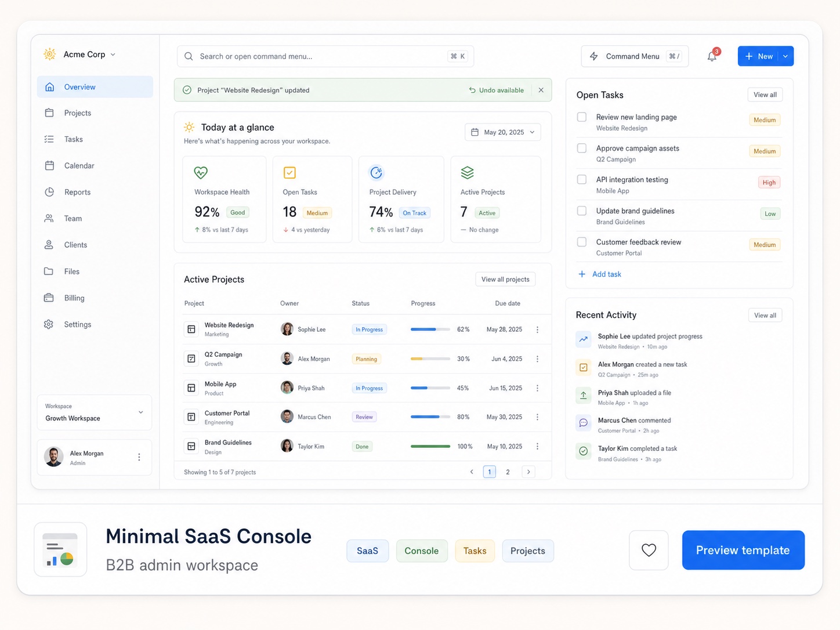This screenshot has width=840, height=630.
Task: Open the May 20, 2025 date picker
Action: click(503, 132)
